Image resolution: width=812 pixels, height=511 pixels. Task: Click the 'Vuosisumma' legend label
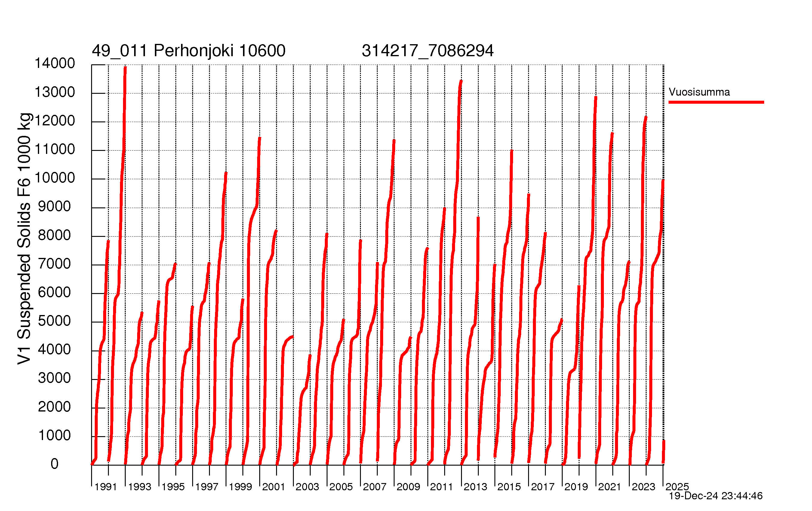coord(699,92)
